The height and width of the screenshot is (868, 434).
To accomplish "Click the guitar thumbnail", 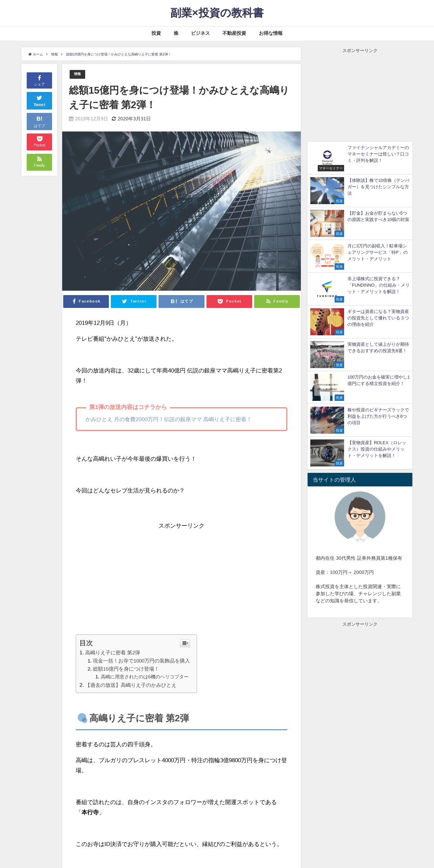I will pos(327,321).
